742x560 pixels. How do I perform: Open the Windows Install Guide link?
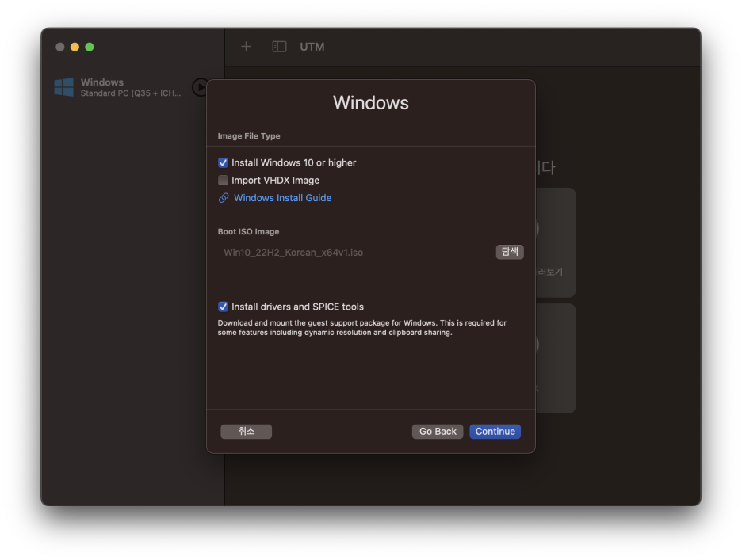[x=282, y=198]
